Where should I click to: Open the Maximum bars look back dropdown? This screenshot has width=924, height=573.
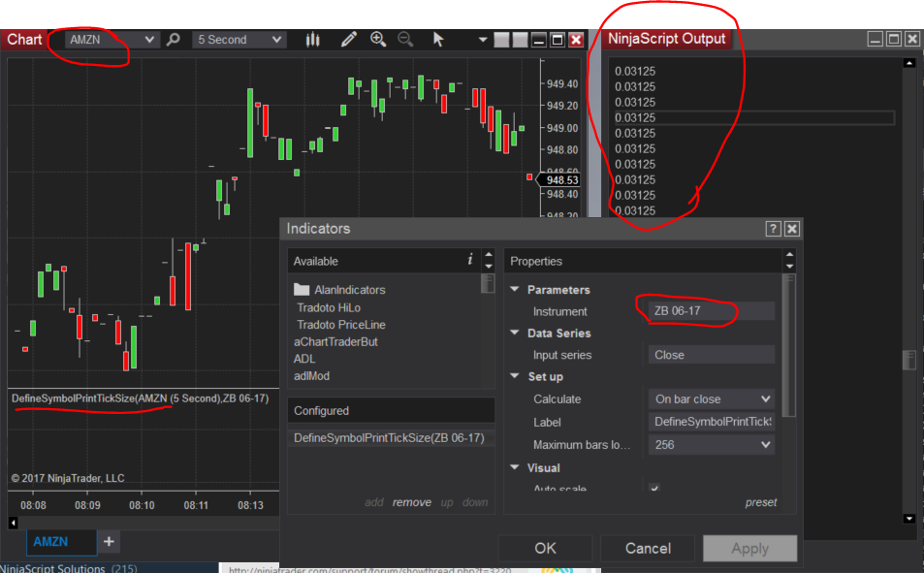point(711,444)
